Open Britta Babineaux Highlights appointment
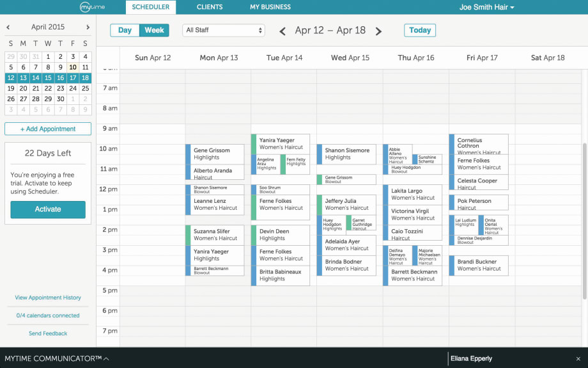The width and height of the screenshot is (588, 368). pyautogui.click(x=281, y=276)
